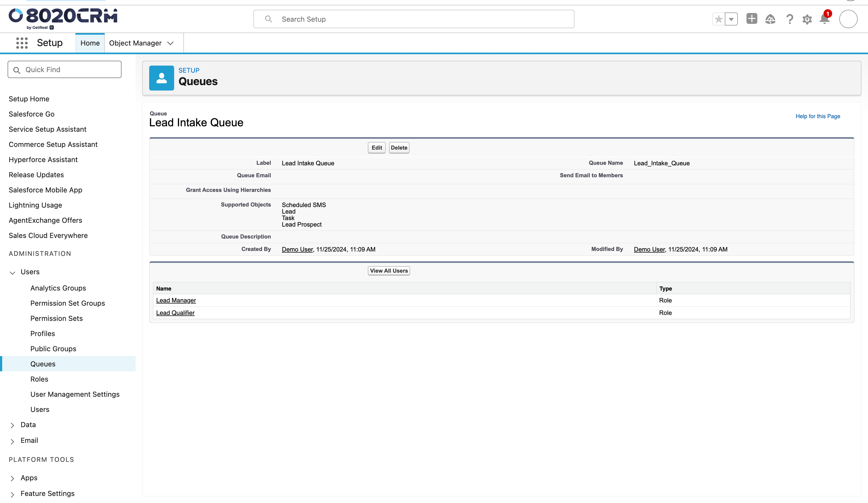Open Commerce Setup Assistant
The image size is (868, 503).
(x=53, y=144)
